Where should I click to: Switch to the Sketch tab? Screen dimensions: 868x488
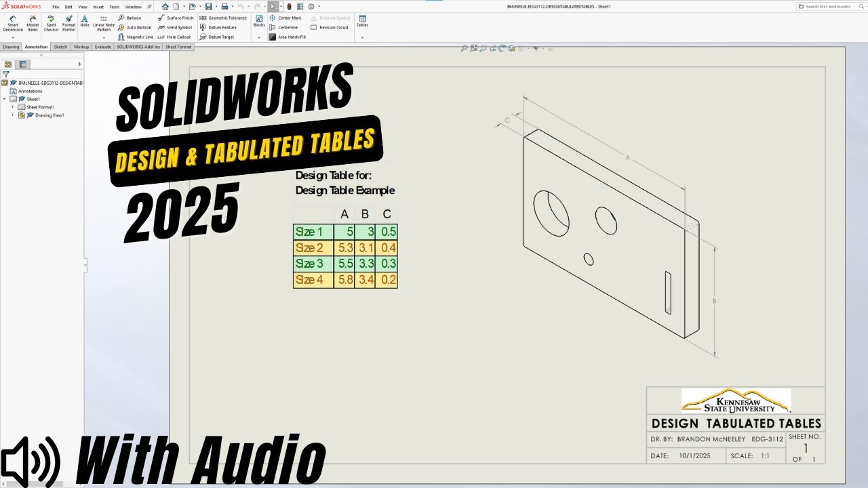pyautogui.click(x=60, y=47)
